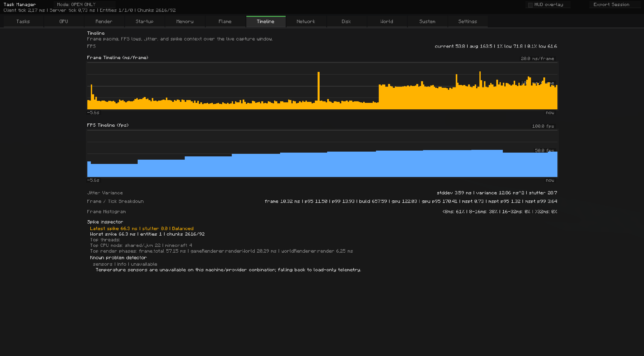Click the sensors info unavailable entry
The image size is (644, 356).
pos(125,264)
